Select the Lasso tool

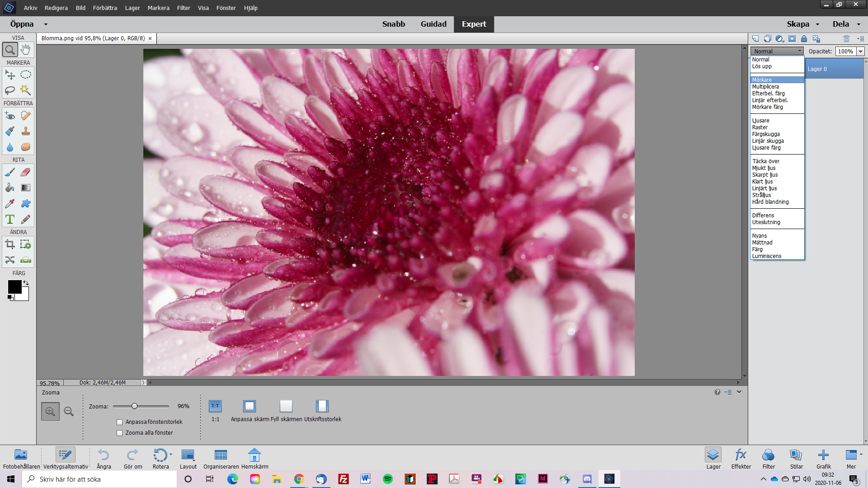(x=10, y=90)
